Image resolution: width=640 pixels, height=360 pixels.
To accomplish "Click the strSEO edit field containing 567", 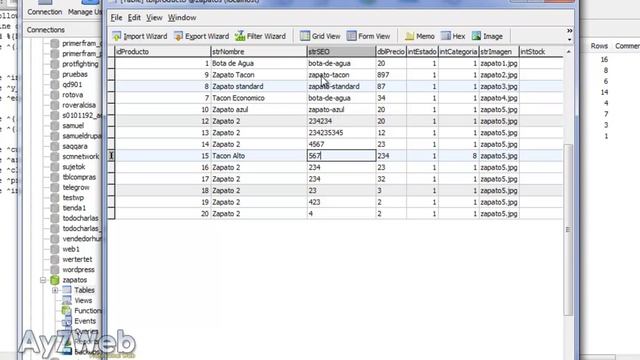I will [x=341, y=156].
